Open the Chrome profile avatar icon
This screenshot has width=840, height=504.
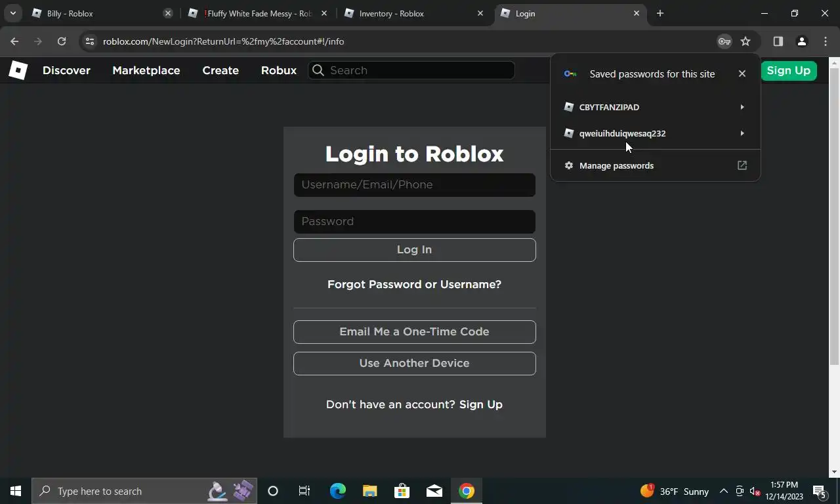pyautogui.click(x=801, y=41)
